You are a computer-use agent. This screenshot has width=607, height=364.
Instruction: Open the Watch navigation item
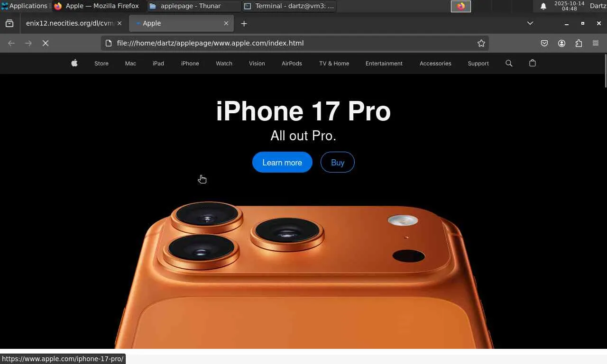224,64
